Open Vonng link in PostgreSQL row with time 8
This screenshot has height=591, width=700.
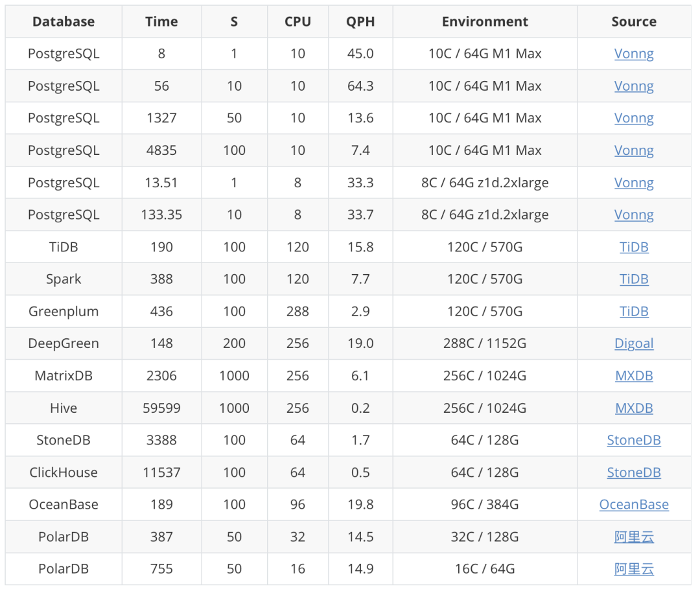point(633,54)
